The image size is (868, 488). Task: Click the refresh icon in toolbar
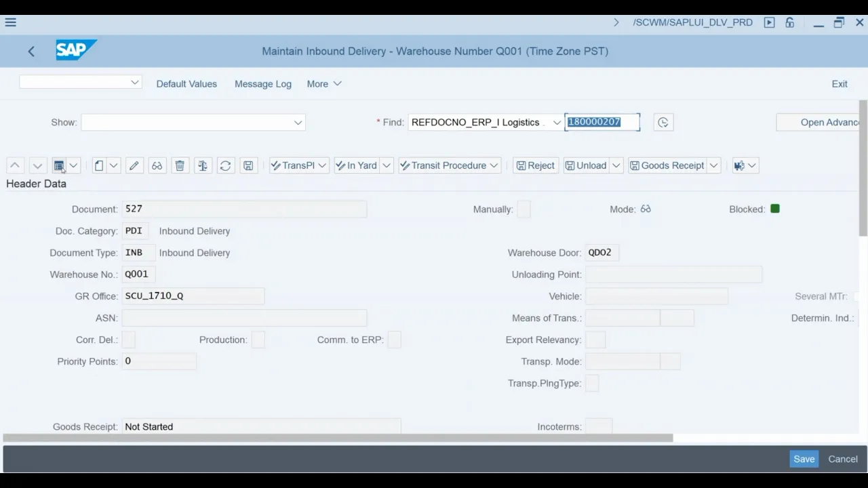point(225,165)
